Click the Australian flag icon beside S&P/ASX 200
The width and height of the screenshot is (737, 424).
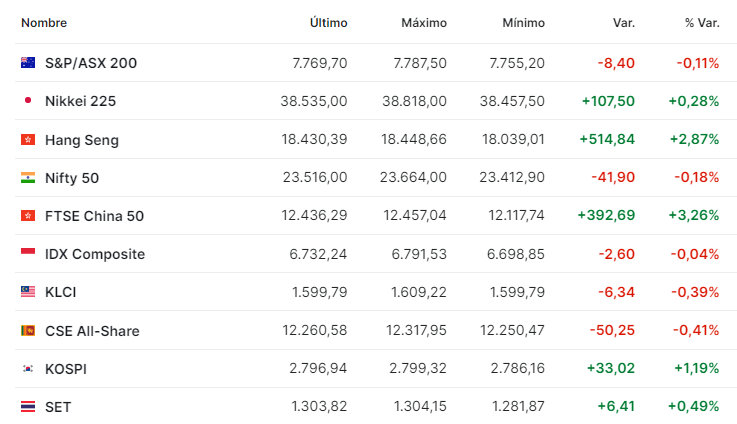(28, 63)
